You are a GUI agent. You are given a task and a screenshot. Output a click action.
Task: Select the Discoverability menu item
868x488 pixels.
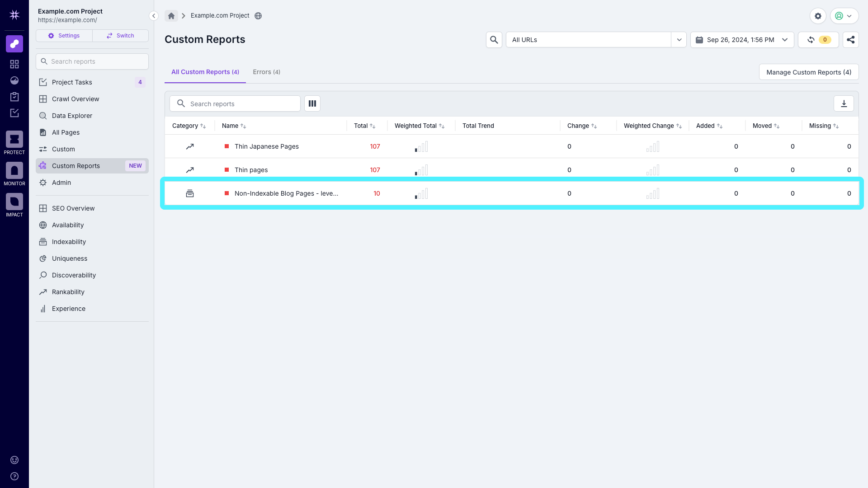coord(74,275)
